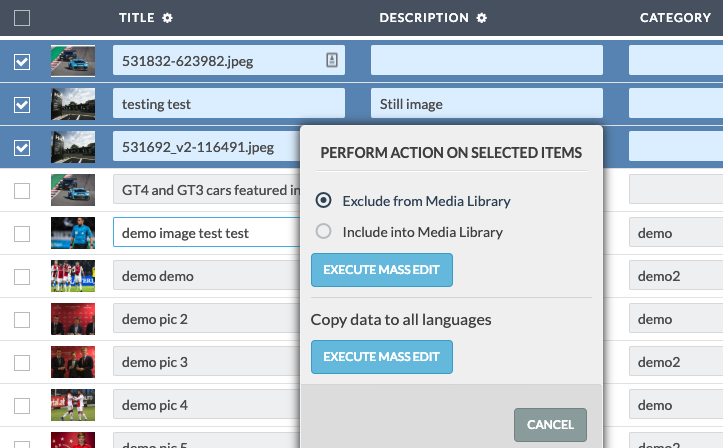The image size is (723, 448).
Task: Open thumbnail of demo pic 2
Action: pyautogui.click(x=73, y=319)
